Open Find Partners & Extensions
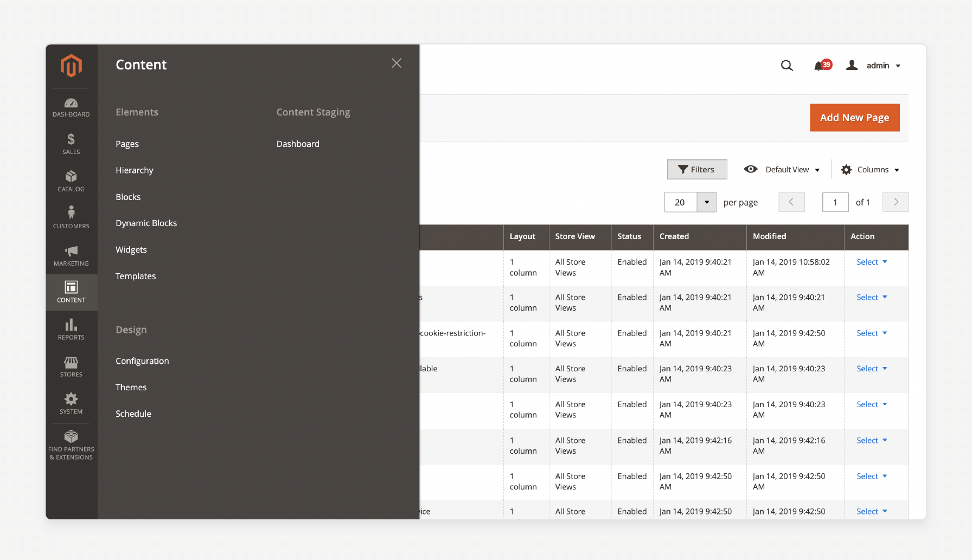This screenshot has width=972, height=560. tap(71, 445)
